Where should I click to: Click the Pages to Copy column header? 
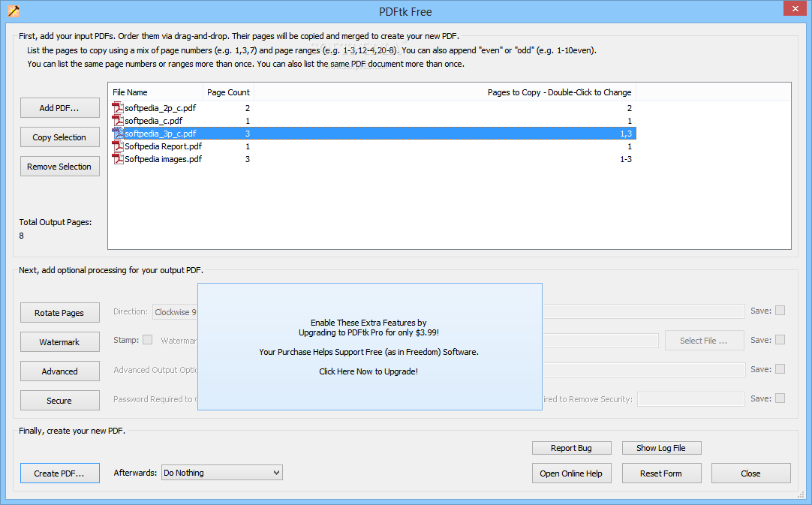click(x=445, y=92)
